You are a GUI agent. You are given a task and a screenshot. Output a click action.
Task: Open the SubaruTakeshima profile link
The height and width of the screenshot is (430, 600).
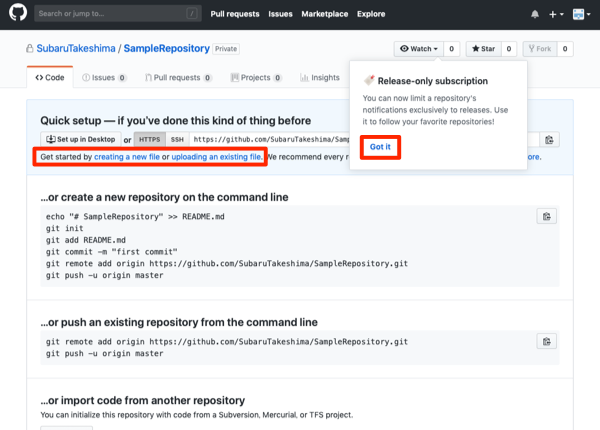pyautogui.click(x=76, y=49)
